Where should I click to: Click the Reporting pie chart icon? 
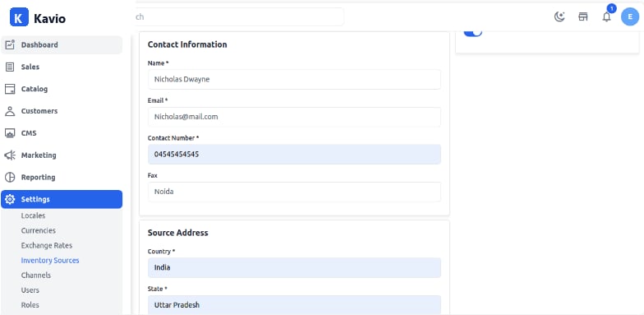tap(10, 178)
